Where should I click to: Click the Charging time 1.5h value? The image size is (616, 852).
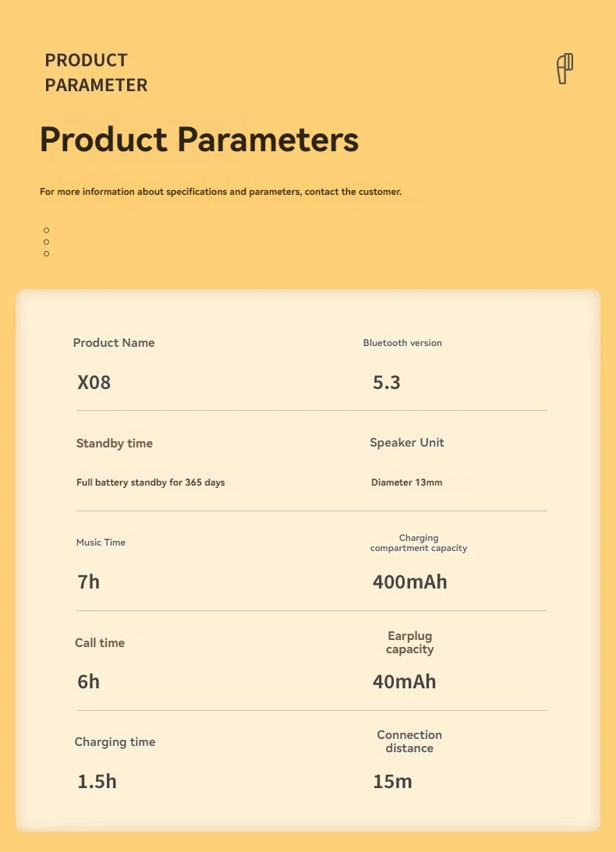point(97,782)
